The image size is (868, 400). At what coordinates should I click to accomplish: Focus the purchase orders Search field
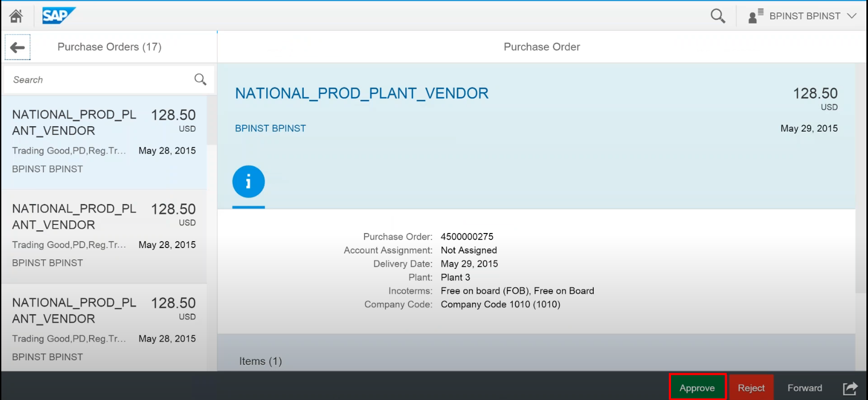99,79
